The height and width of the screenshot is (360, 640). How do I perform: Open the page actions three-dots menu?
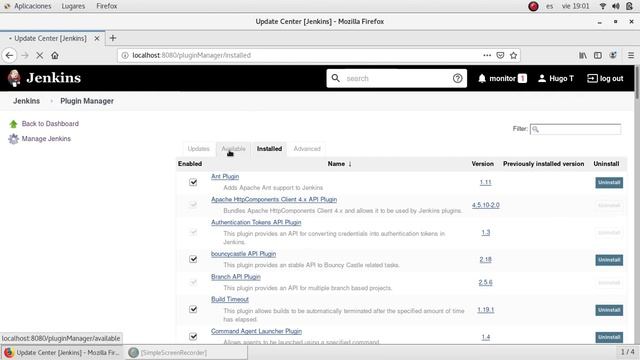[487, 55]
